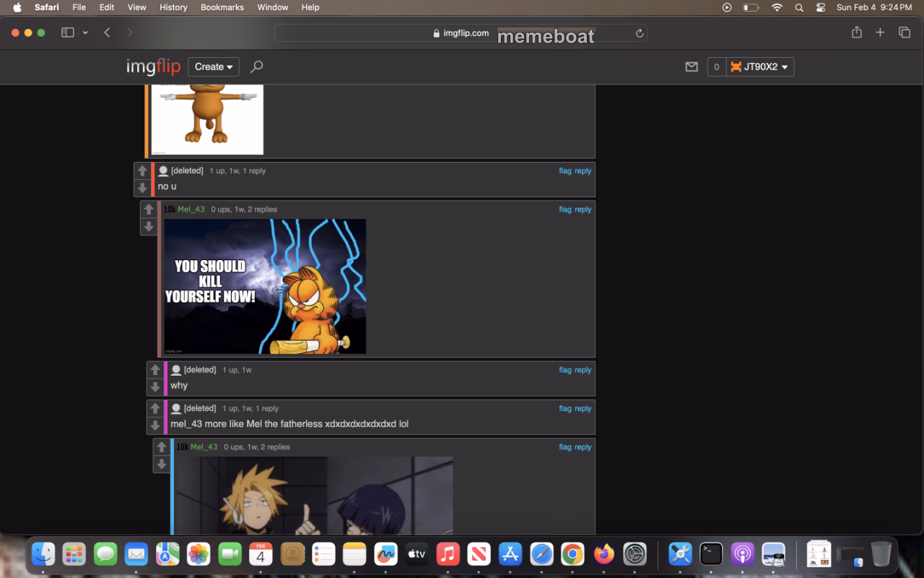
Task: Launch Terminal from the Dock
Action: coord(711,554)
